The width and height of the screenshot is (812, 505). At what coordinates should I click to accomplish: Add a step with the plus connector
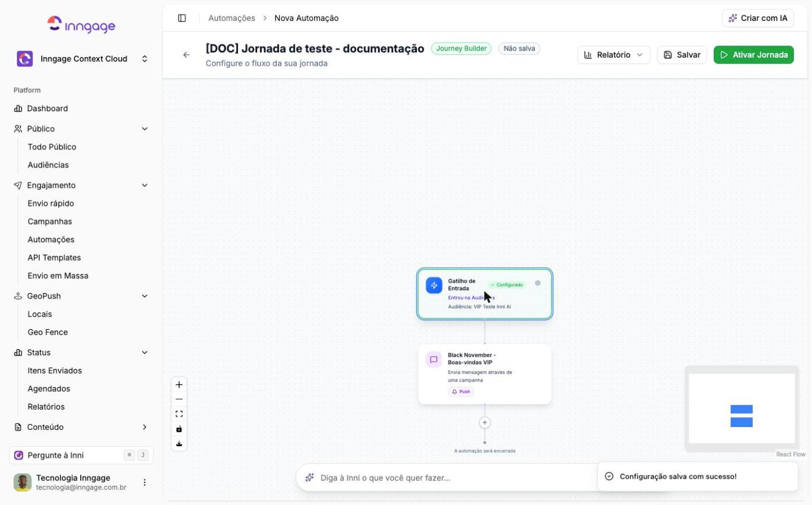click(x=485, y=422)
